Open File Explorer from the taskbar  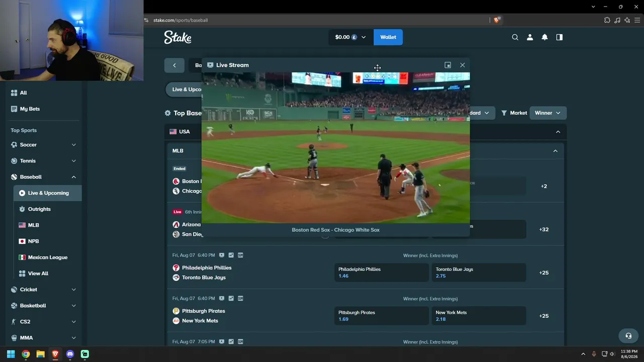point(40,354)
